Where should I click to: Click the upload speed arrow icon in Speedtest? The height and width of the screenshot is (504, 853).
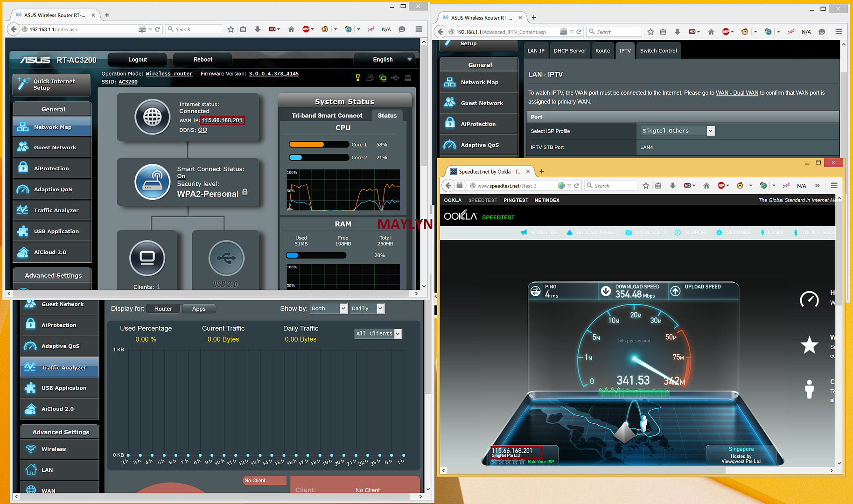tap(675, 291)
